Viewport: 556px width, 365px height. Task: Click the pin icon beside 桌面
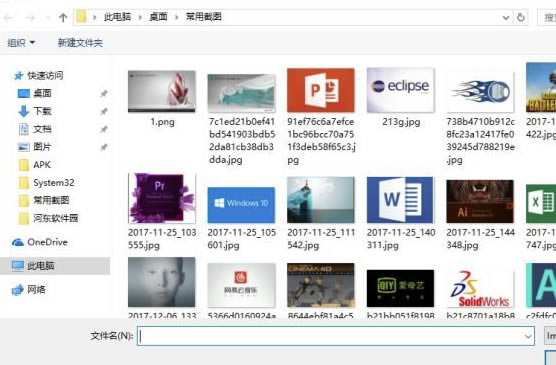point(104,93)
